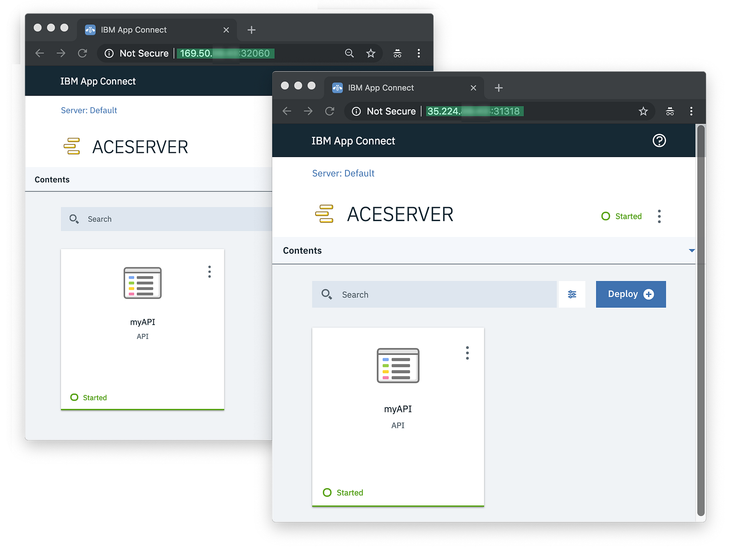Click Deploy button in front window
This screenshot has height=560, width=733.
click(x=631, y=294)
